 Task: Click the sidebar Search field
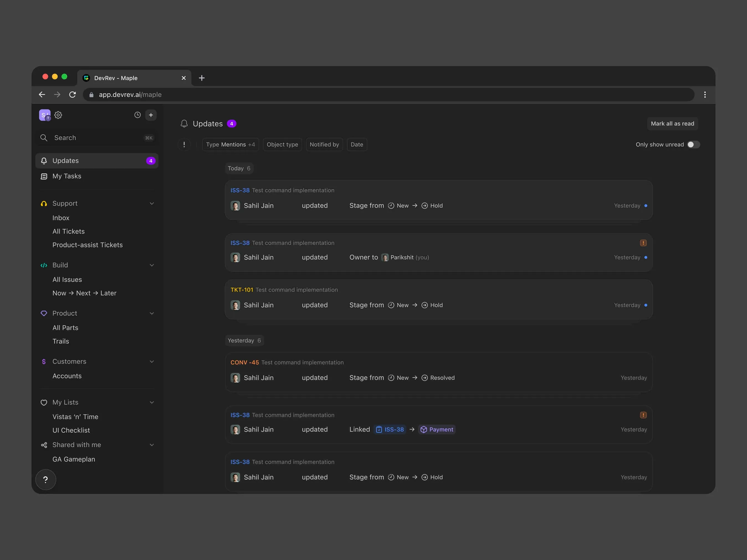97,138
